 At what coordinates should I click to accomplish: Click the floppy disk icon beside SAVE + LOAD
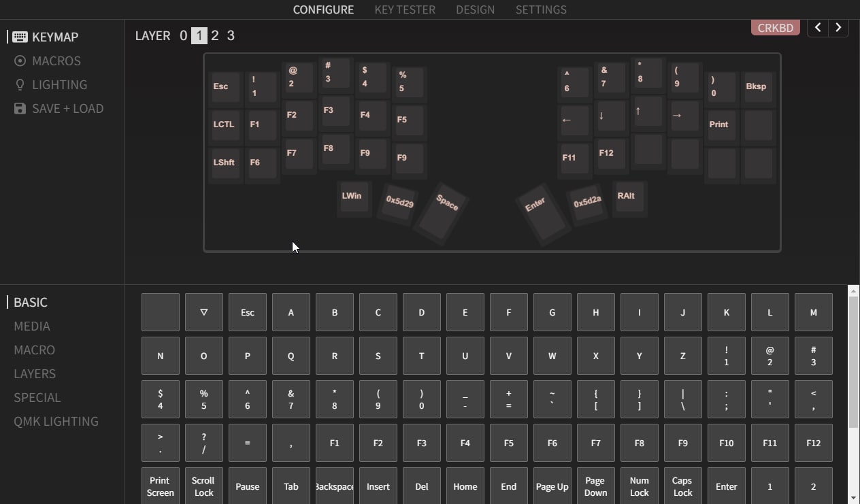pos(20,108)
